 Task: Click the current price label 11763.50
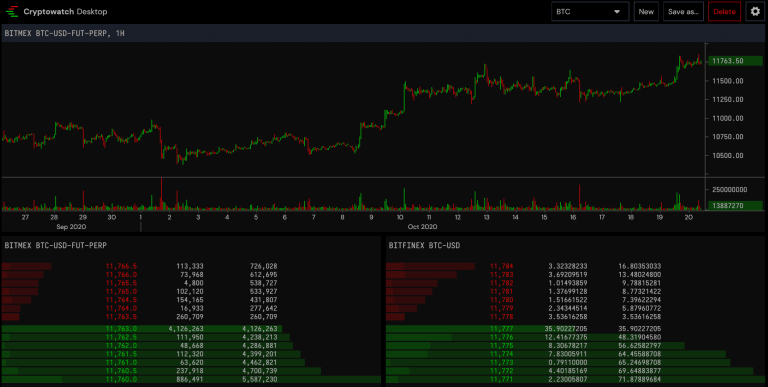[735, 61]
